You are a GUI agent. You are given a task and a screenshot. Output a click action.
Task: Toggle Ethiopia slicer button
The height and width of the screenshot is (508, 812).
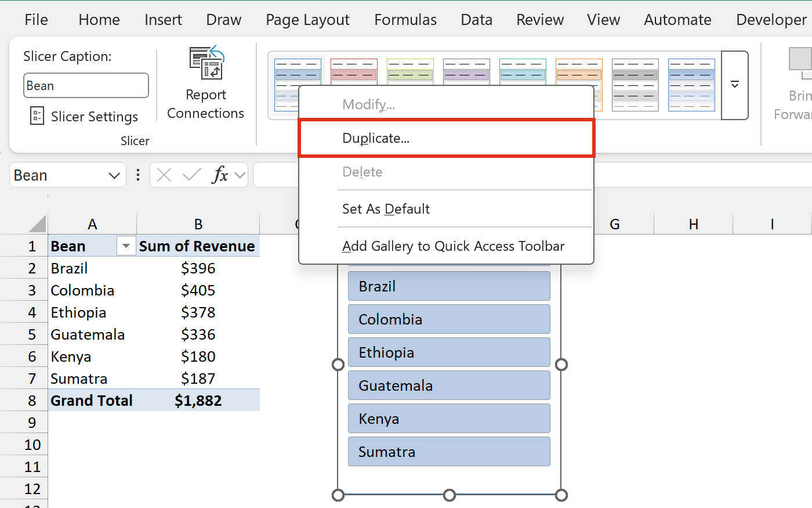[449, 352]
